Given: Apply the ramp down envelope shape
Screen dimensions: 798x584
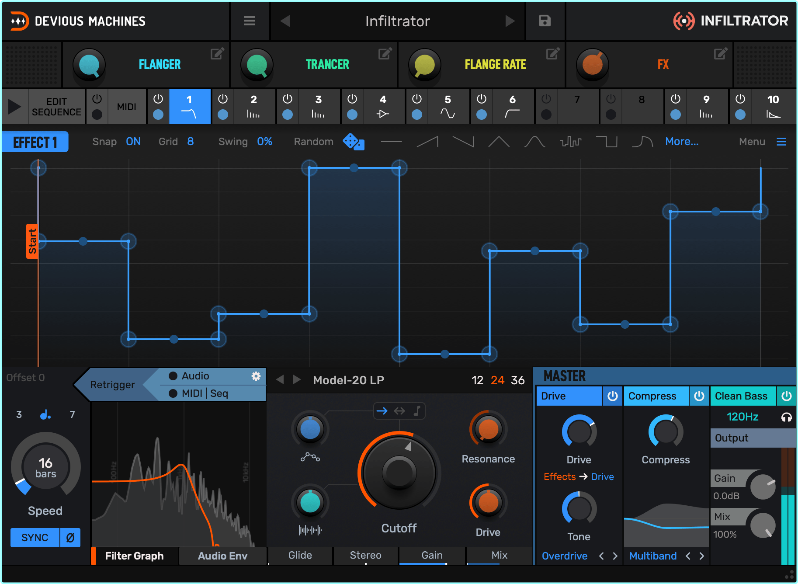Looking at the screenshot, I should 463,142.
